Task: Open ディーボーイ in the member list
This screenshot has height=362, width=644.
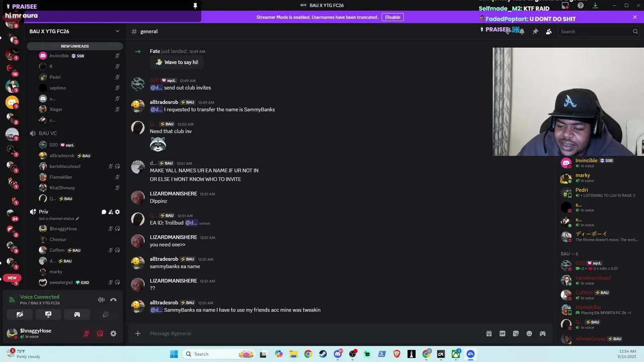Action: coord(591,234)
